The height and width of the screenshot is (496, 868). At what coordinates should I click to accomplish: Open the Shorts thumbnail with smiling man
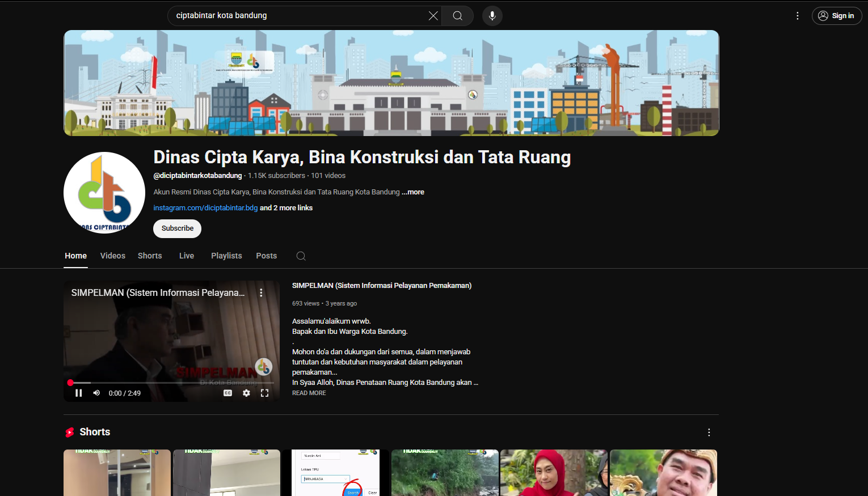(664, 473)
